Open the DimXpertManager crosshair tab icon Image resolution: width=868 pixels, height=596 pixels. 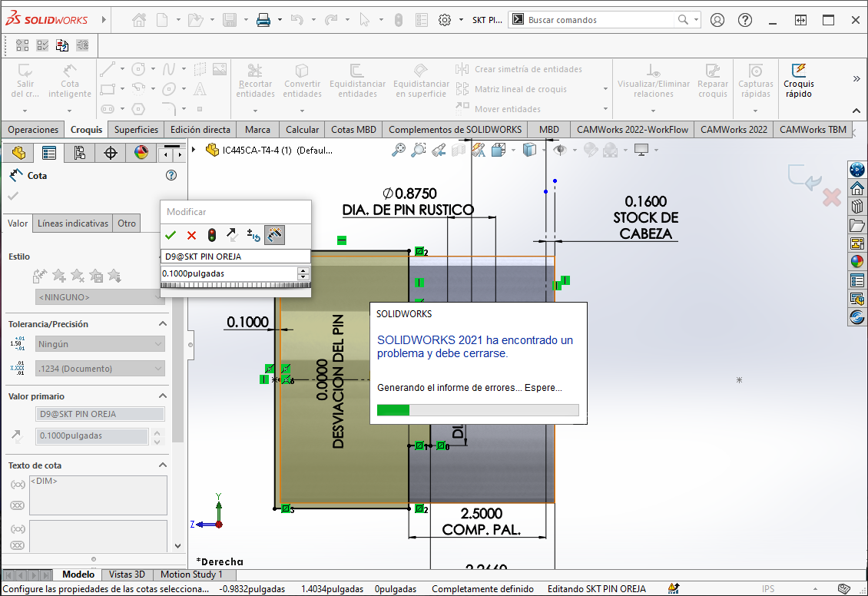click(111, 153)
